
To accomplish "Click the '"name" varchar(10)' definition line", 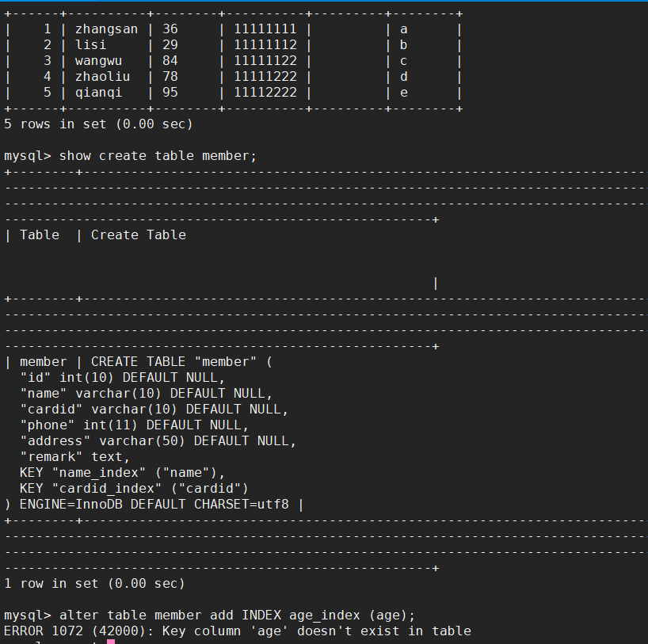I will tap(146, 393).
